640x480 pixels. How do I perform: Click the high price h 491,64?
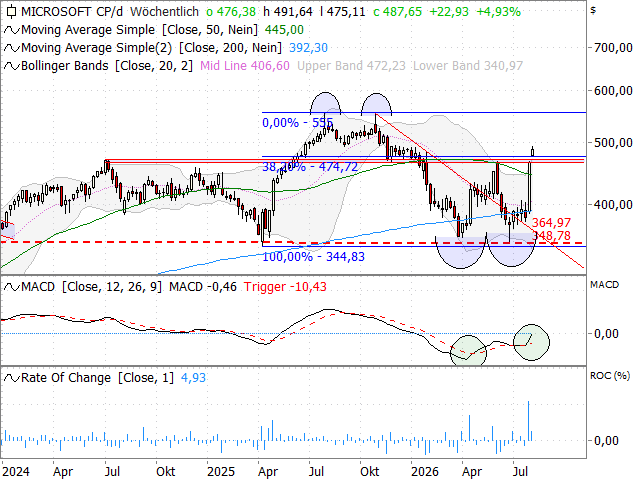[x=288, y=11]
